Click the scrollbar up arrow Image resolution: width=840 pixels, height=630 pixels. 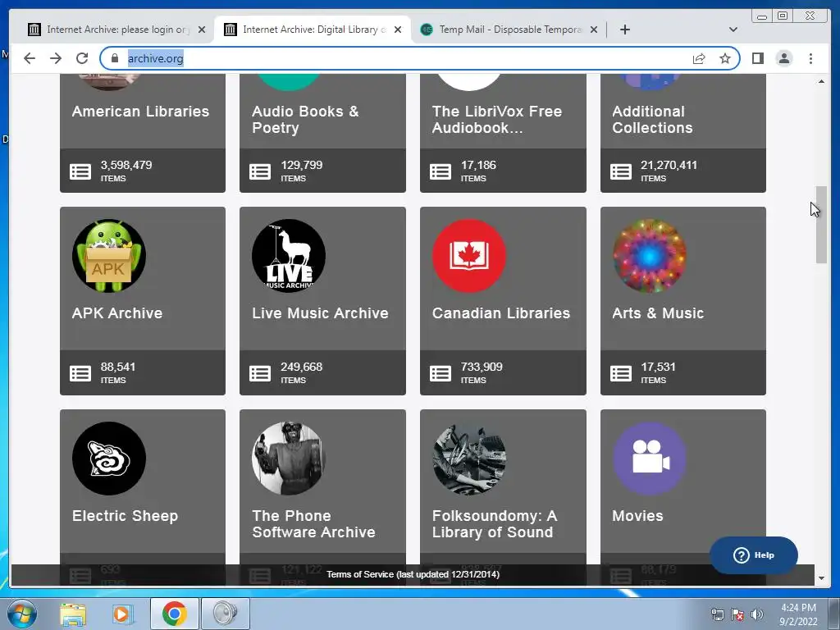click(821, 81)
